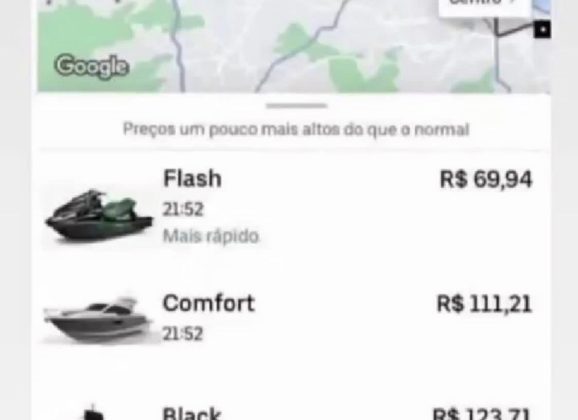Click the Google logo on map

(x=92, y=66)
